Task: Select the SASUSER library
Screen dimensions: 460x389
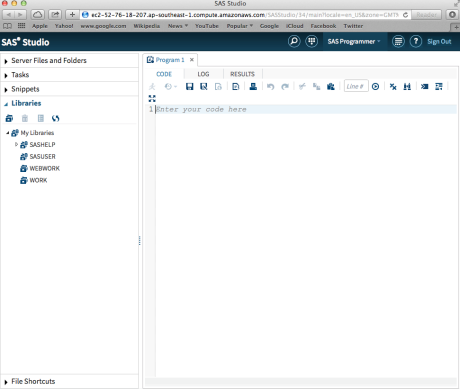Action: tap(42, 157)
